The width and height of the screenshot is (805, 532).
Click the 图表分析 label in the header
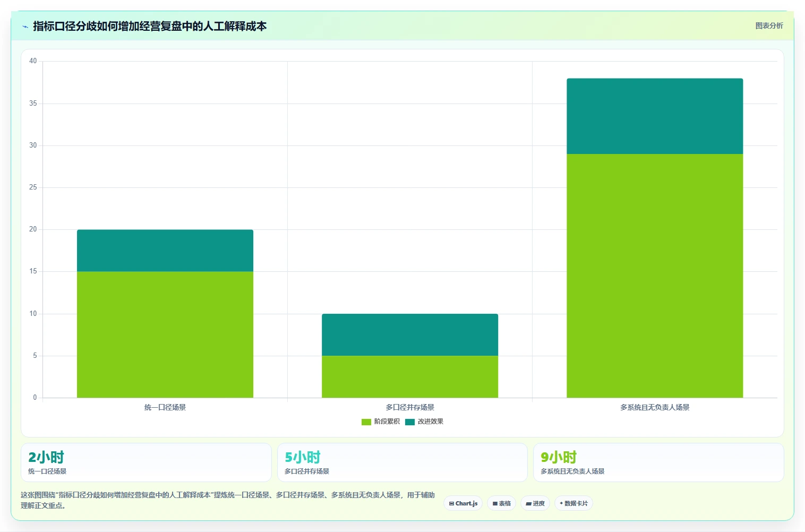[x=769, y=25]
